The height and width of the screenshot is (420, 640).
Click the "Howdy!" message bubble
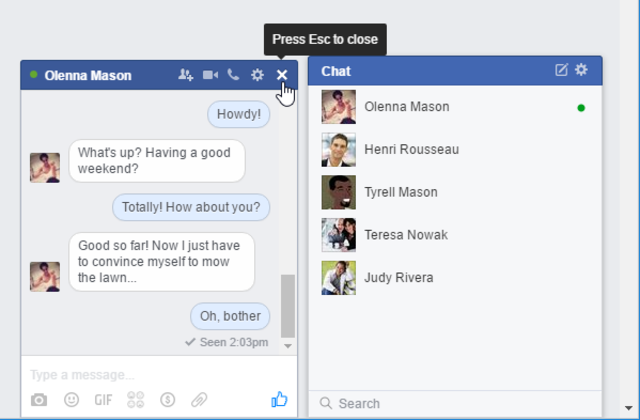pos(239,114)
